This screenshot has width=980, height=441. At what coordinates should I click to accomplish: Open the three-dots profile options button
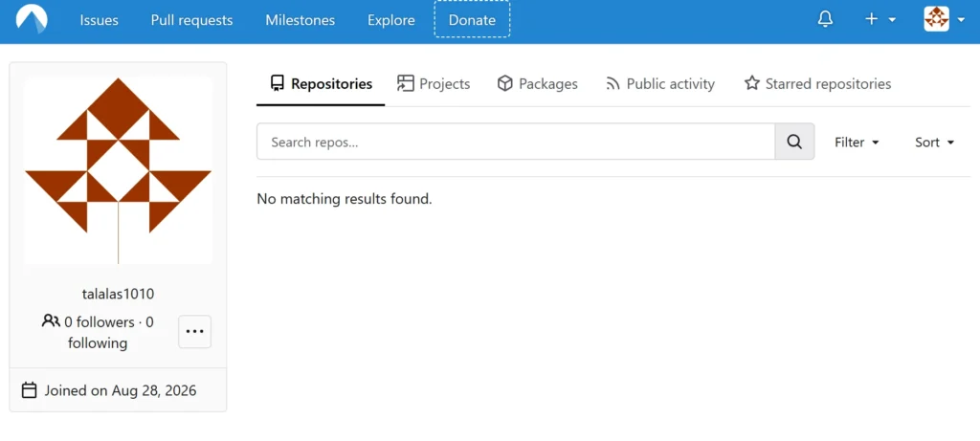195,332
